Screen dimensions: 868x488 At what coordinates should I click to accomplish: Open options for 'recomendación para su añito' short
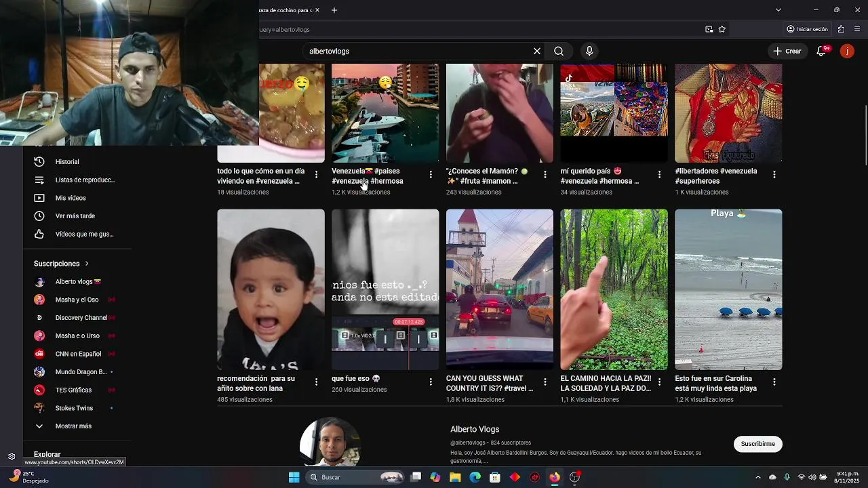coord(316,382)
